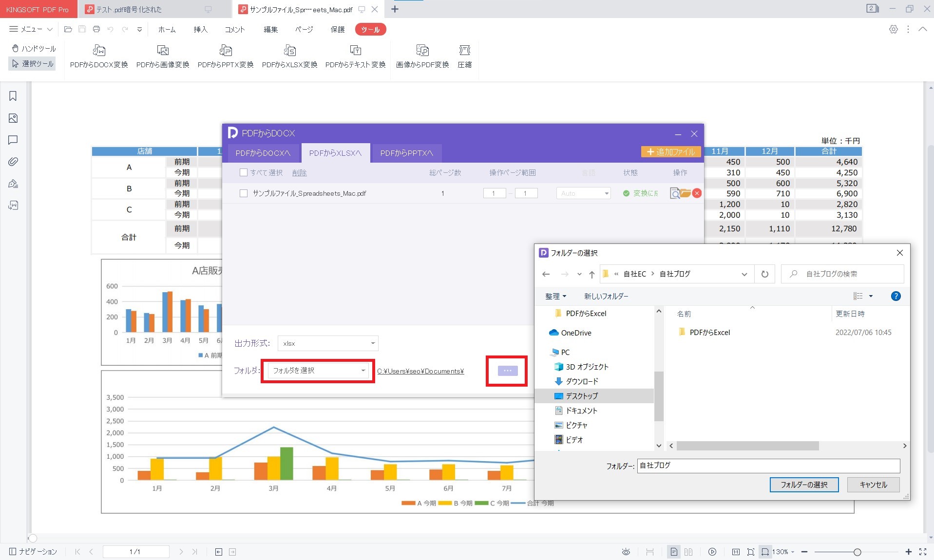Click the 削除 link

coord(299,173)
